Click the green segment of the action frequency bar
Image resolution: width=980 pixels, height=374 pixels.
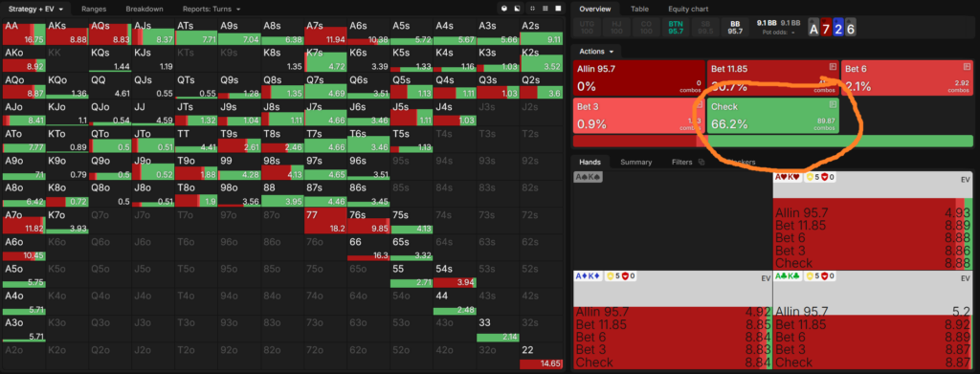click(x=840, y=141)
